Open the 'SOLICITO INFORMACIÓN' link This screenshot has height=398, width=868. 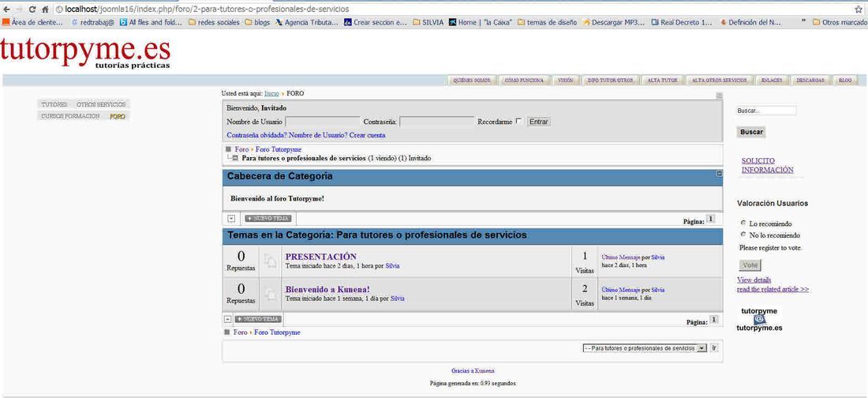click(x=767, y=165)
